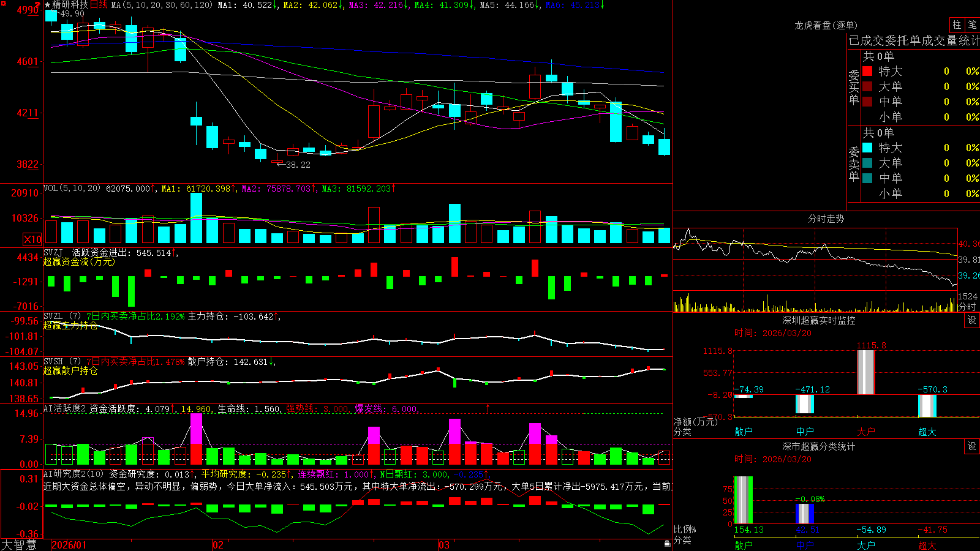980x551 pixels.
Task: Click the 分时走势 panel title
Action: coord(826,219)
